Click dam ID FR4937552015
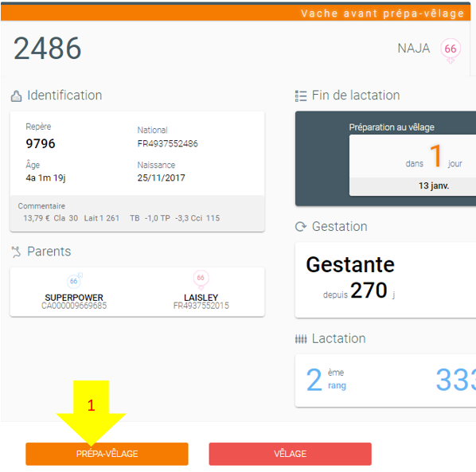 201,306
